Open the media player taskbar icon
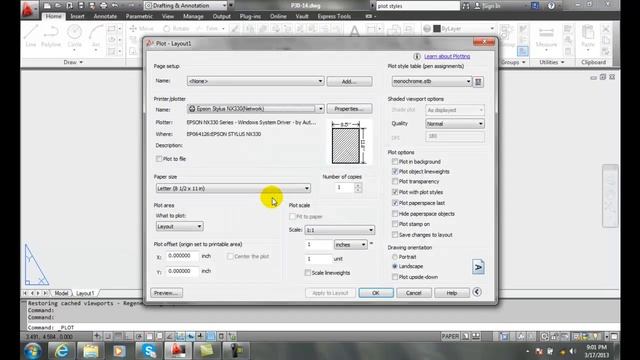Screen dimensions: 640x360 coord(119,351)
